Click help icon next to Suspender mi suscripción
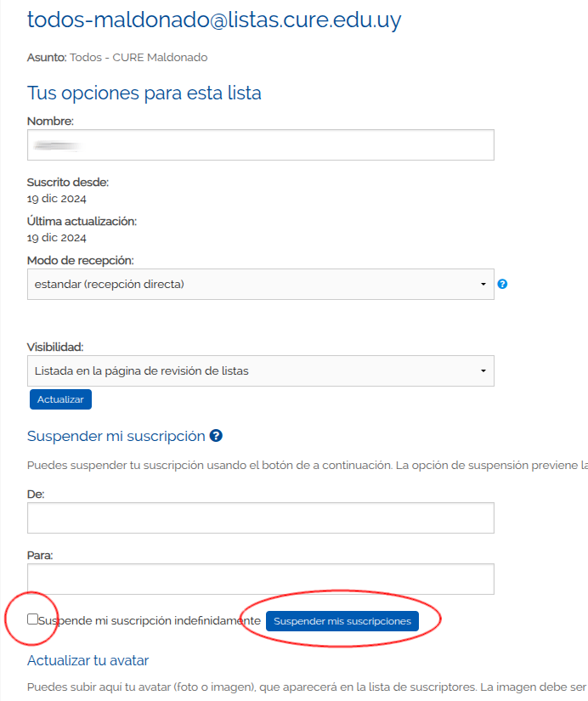Viewport: 588px width, 701px height. pos(216,436)
